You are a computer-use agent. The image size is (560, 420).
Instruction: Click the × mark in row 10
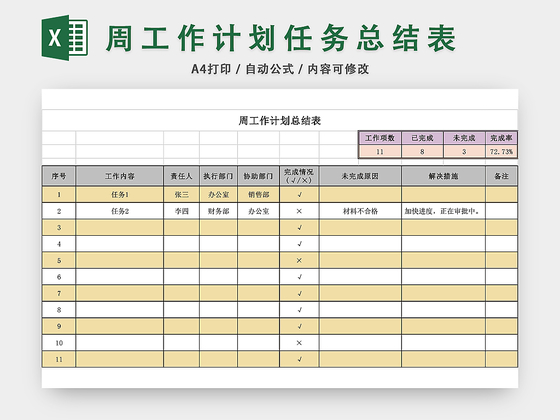299,343
